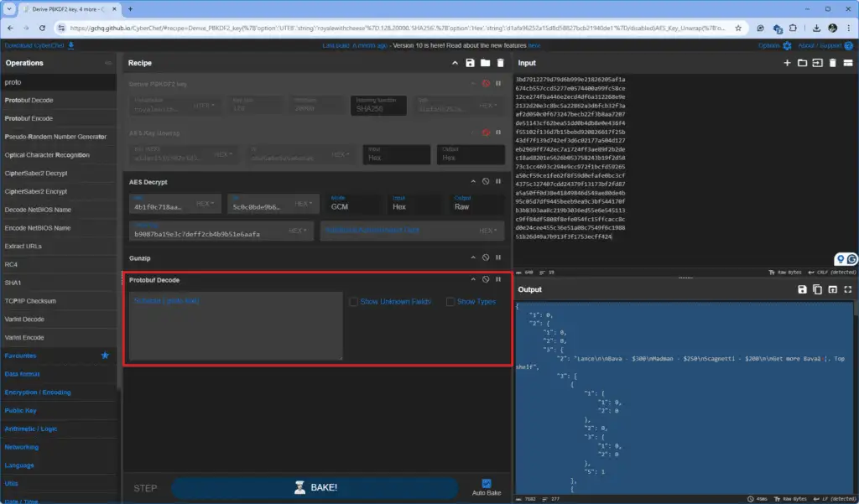The image size is (859, 504).
Task: Disable the Gunzip operation
Action: 486,257
